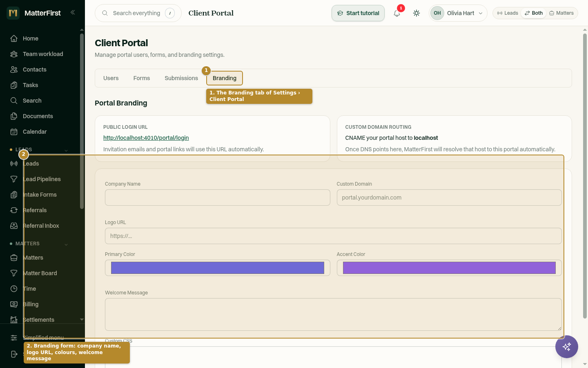This screenshot has width=588, height=368.
Task: Toggle light/dark theme sun icon
Action: (x=416, y=13)
